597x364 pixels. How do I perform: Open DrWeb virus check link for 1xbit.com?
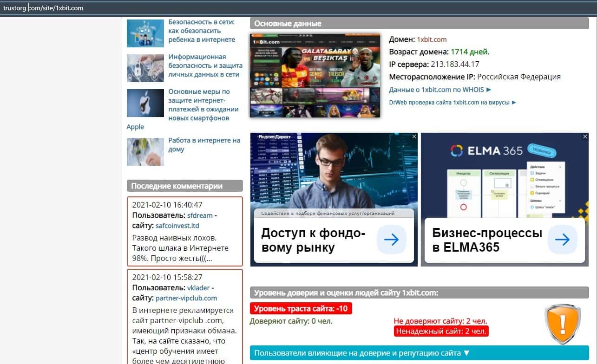(453, 102)
